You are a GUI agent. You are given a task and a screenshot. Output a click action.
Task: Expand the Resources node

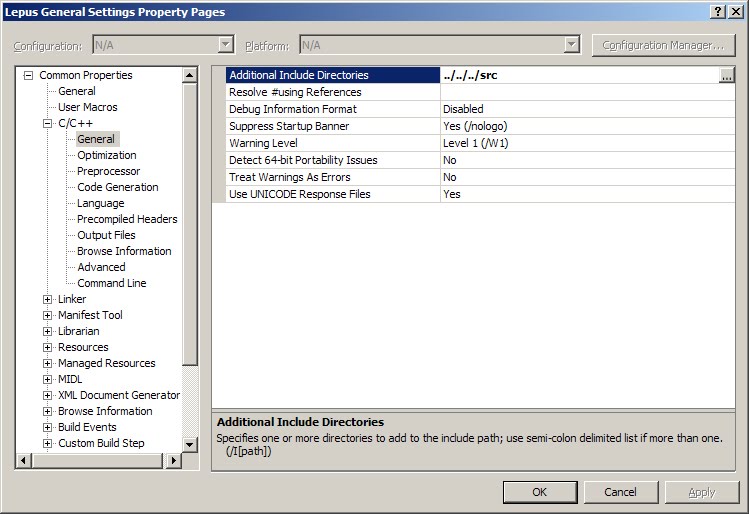click(x=47, y=347)
